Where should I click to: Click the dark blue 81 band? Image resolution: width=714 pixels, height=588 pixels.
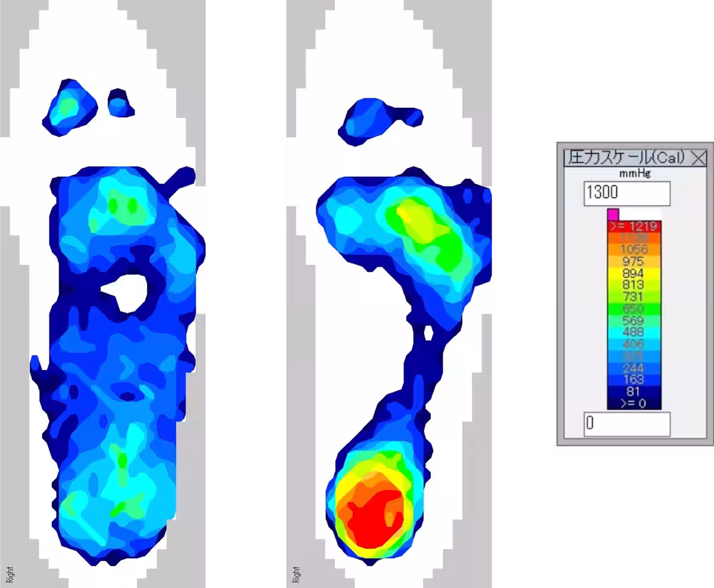[634, 392]
